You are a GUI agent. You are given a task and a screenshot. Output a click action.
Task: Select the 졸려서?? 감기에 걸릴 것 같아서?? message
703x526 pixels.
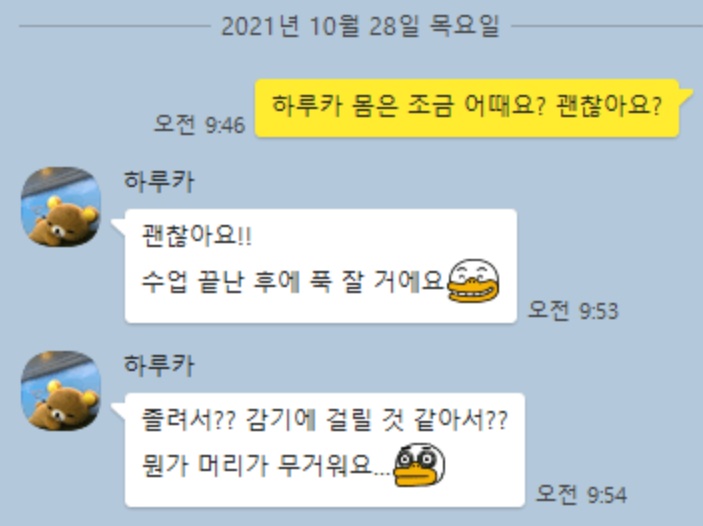[325, 420]
